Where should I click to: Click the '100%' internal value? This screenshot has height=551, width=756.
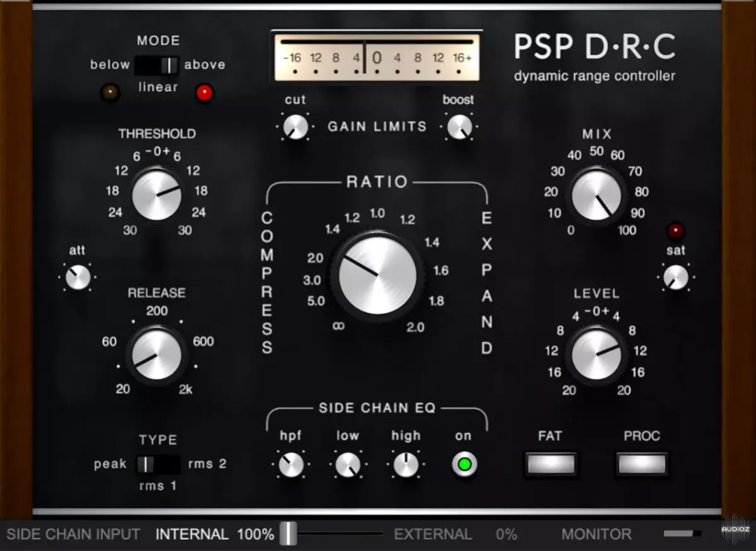[x=255, y=535]
